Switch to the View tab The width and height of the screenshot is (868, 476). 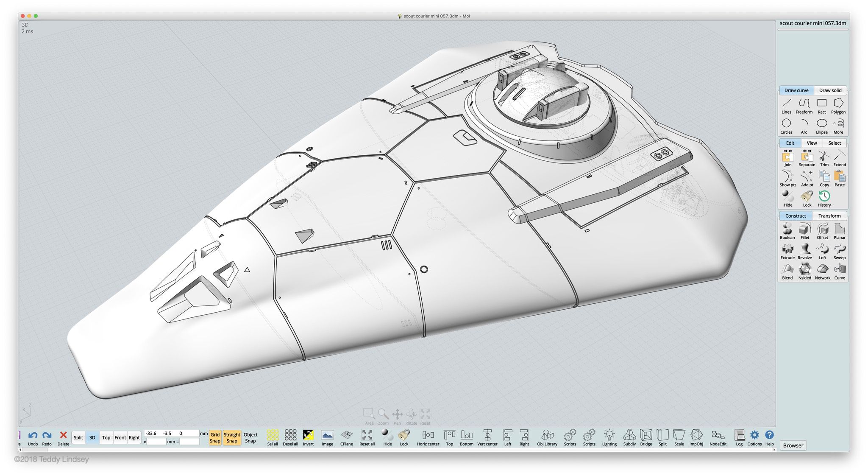coord(812,143)
